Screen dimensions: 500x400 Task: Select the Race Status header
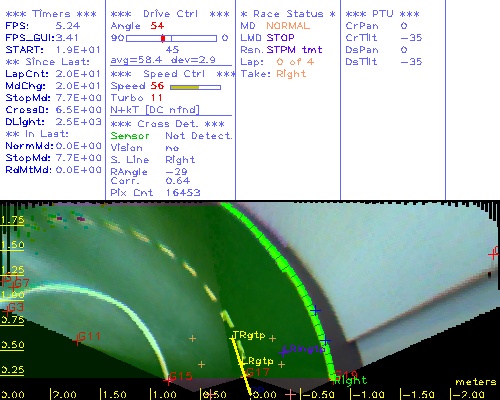tap(288, 14)
